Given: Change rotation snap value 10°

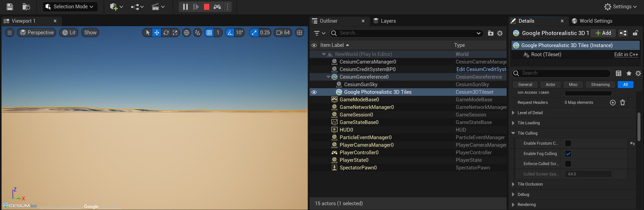Looking at the screenshot, I should [x=239, y=33].
